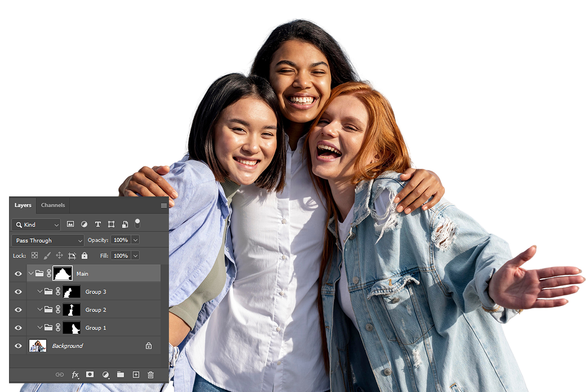Screen dimensions: 588x392
Task: Create a new layer with plus icon
Action: point(136,375)
